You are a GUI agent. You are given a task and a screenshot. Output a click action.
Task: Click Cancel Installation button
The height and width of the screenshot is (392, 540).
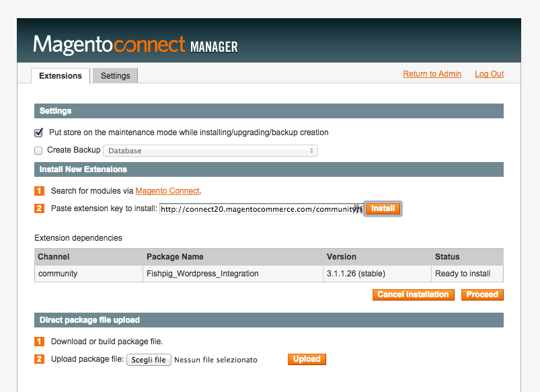413,295
